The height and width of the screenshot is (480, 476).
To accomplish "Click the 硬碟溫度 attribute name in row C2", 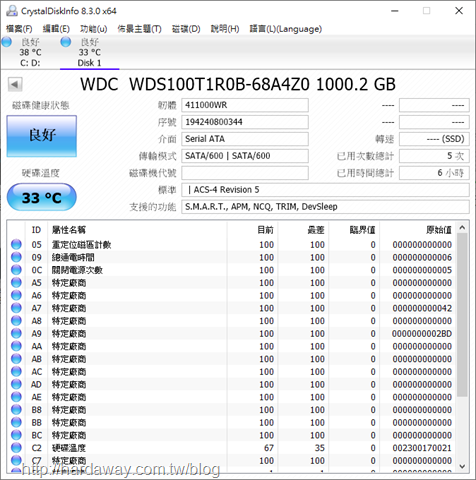I will 69,448.
